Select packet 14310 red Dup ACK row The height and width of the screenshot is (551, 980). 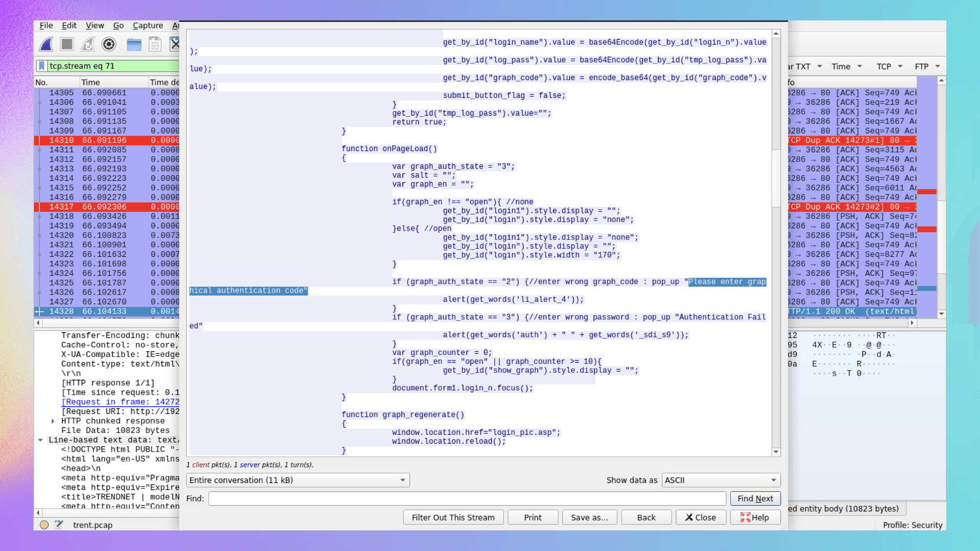tap(107, 140)
